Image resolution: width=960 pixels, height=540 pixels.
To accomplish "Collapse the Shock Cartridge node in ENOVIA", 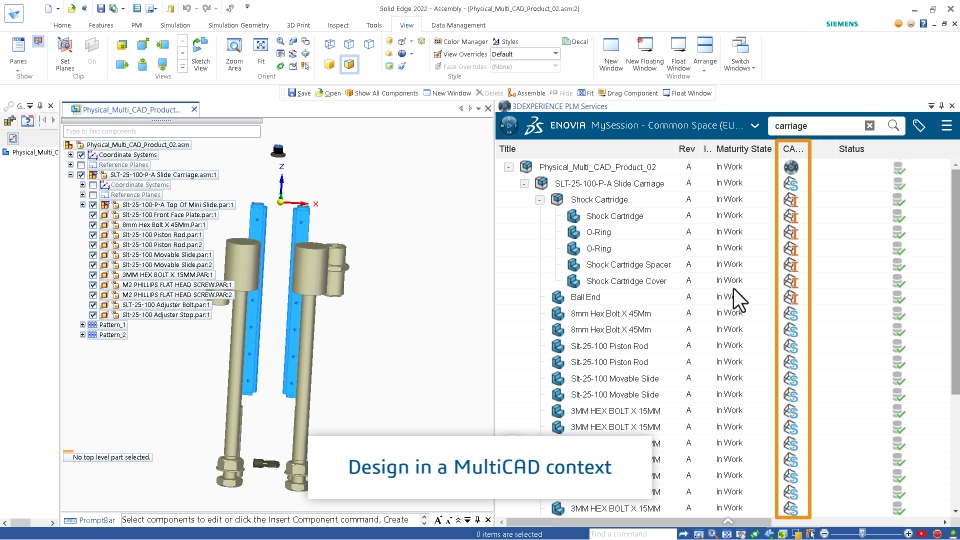I will click(x=541, y=199).
